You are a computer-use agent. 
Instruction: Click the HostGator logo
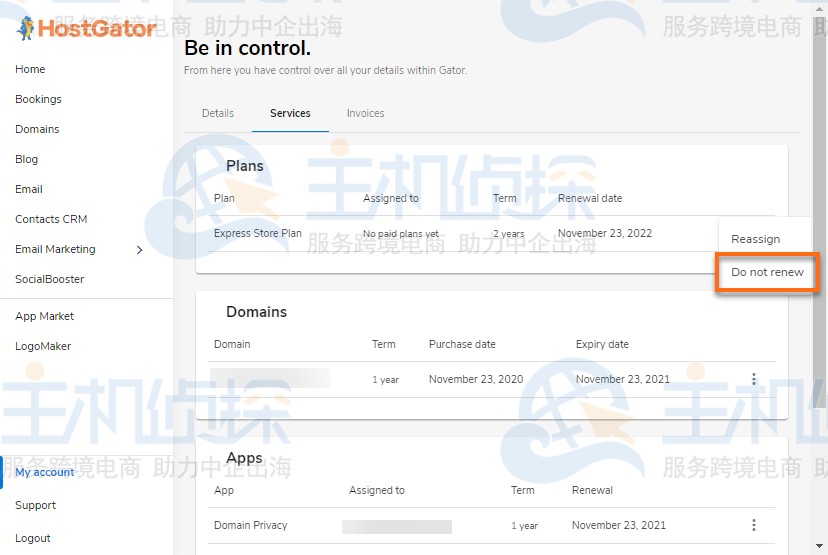[86, 28]
